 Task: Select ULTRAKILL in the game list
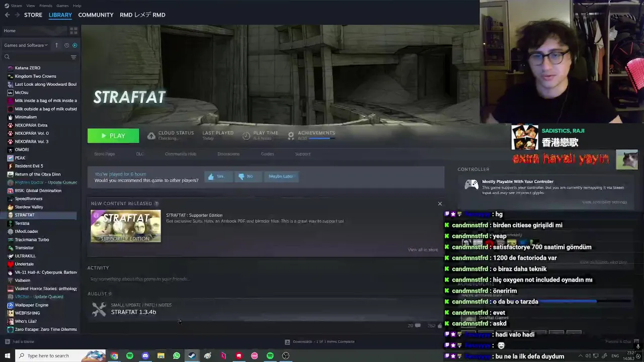25,256
